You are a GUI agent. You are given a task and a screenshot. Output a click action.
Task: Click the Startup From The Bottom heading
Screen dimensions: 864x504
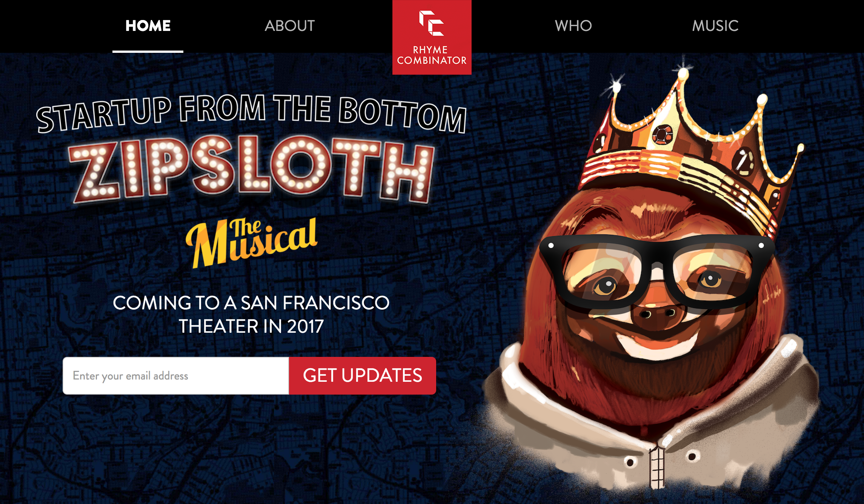[252, 114]
